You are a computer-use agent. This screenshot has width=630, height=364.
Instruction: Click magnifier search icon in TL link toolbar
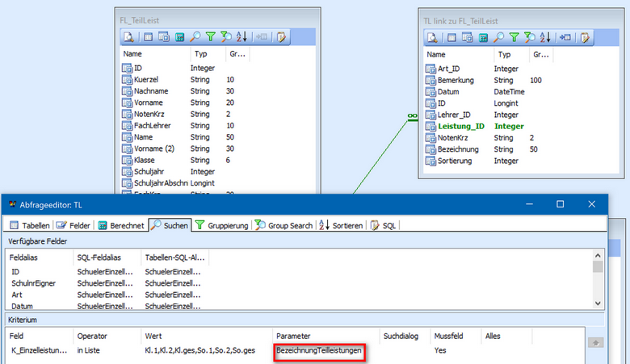coord(498,37)
